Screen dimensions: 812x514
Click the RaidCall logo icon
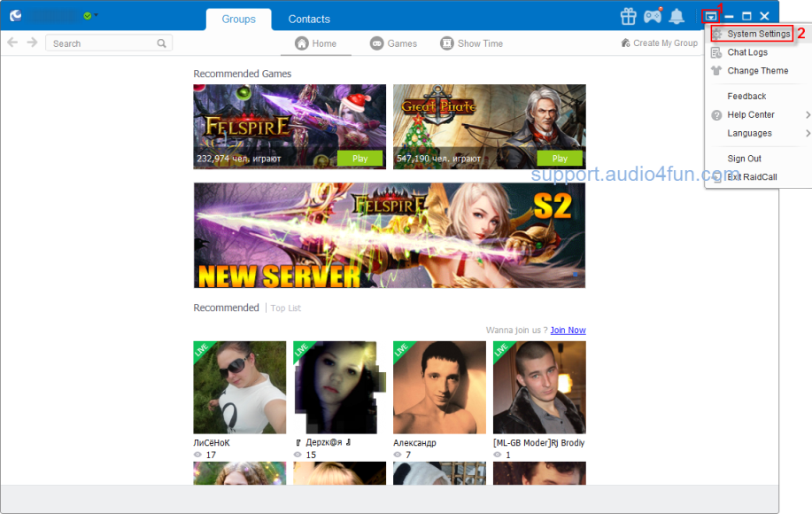[x=16, y=16]
